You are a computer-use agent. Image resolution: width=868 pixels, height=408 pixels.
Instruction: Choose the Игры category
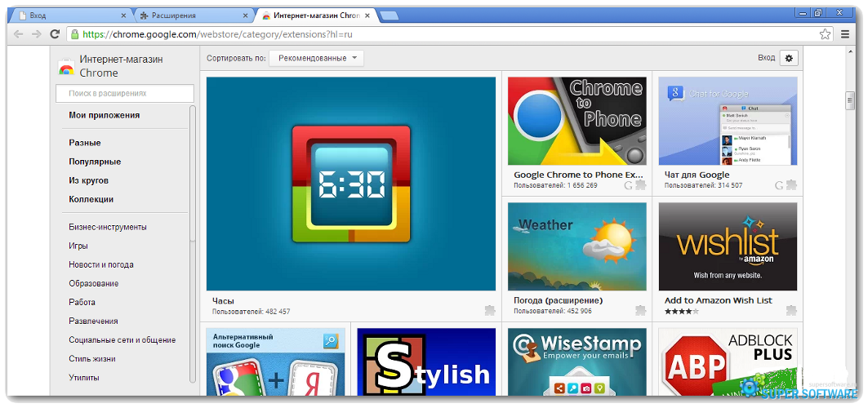click(x=78, y=246)
